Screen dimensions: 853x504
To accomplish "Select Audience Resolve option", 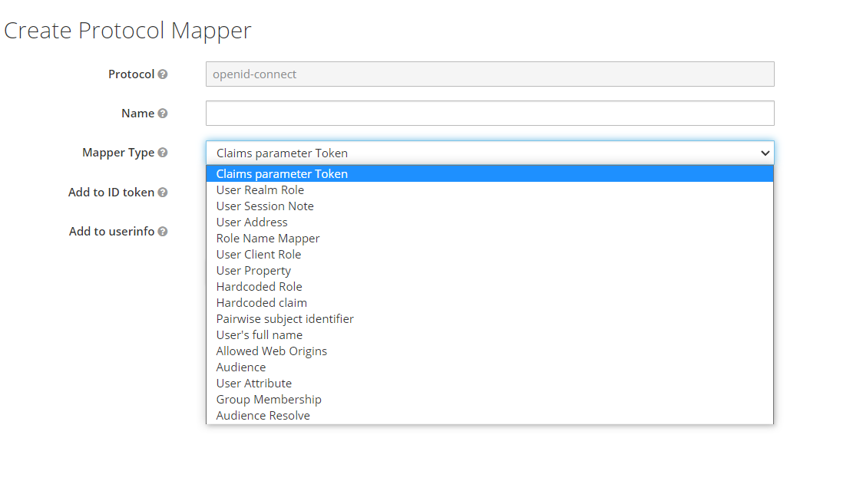I will 490,415.
